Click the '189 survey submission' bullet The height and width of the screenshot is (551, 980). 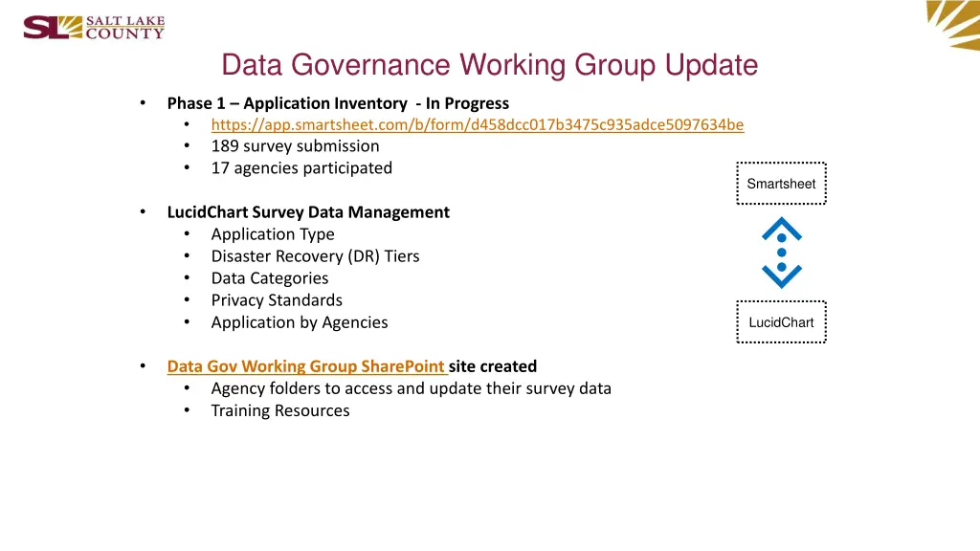(295, 146)
